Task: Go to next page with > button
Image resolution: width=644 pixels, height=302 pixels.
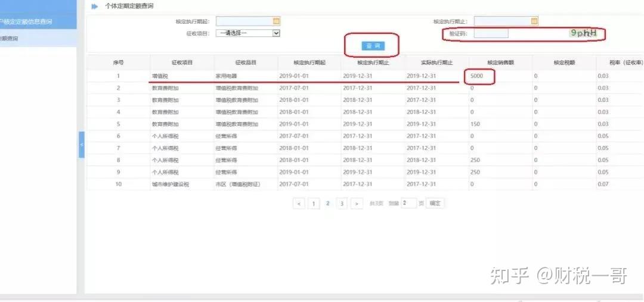Action: pyautogui.click(x=357, y=204)
